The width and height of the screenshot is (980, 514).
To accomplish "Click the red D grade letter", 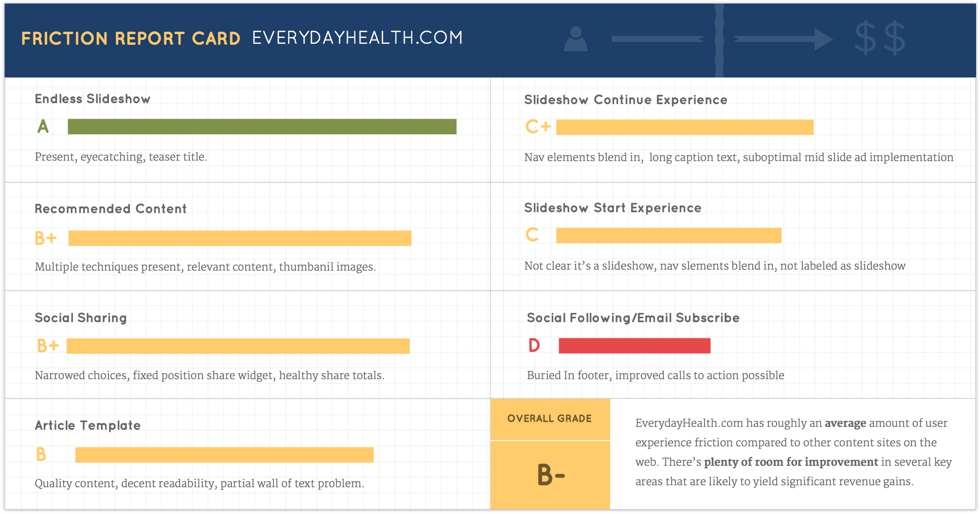I will pyautogui.click(x=534, y=345).
